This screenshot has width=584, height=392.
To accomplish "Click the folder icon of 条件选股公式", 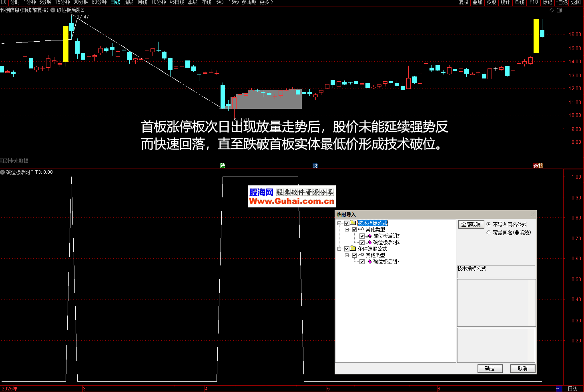I will click(x=353, y=249).
